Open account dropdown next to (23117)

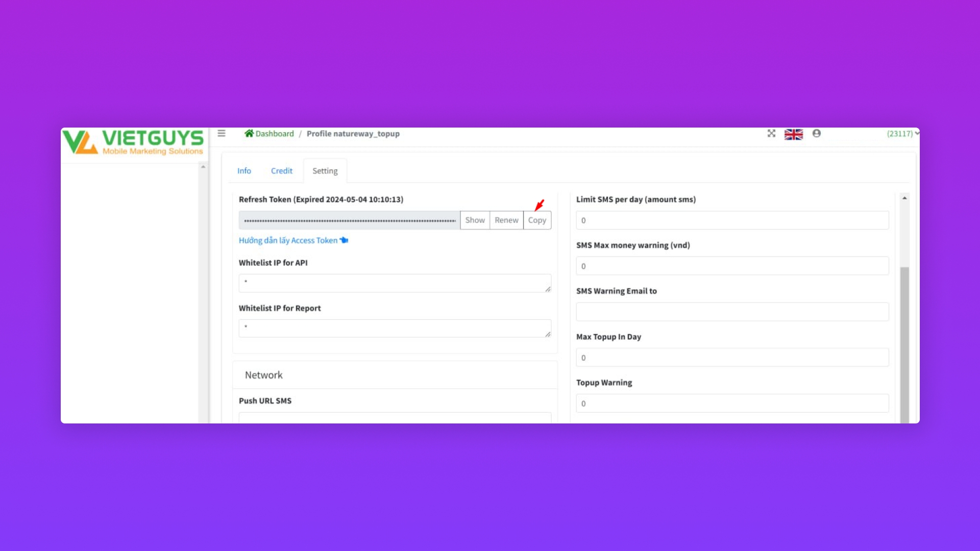(917, 133)
